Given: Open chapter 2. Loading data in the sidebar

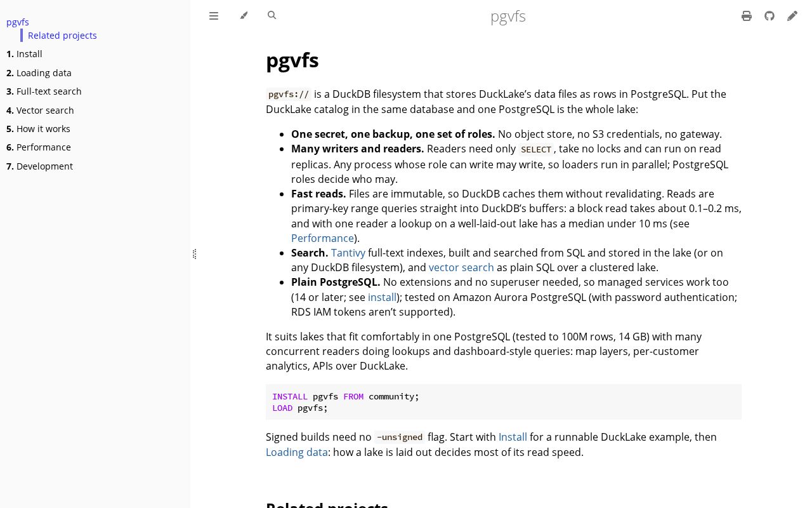Looking at the screenshot, I should point(39,73).
